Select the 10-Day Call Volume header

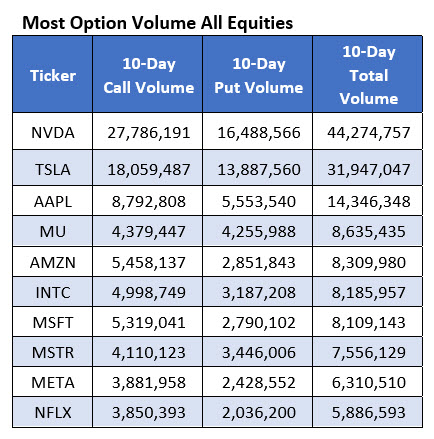(x=148, y=75)
